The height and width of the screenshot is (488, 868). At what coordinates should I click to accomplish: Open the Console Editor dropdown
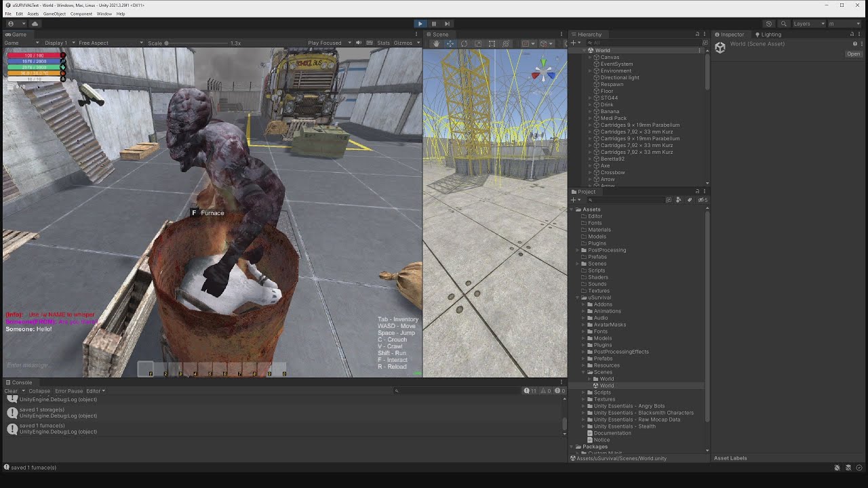coord(96,391)
